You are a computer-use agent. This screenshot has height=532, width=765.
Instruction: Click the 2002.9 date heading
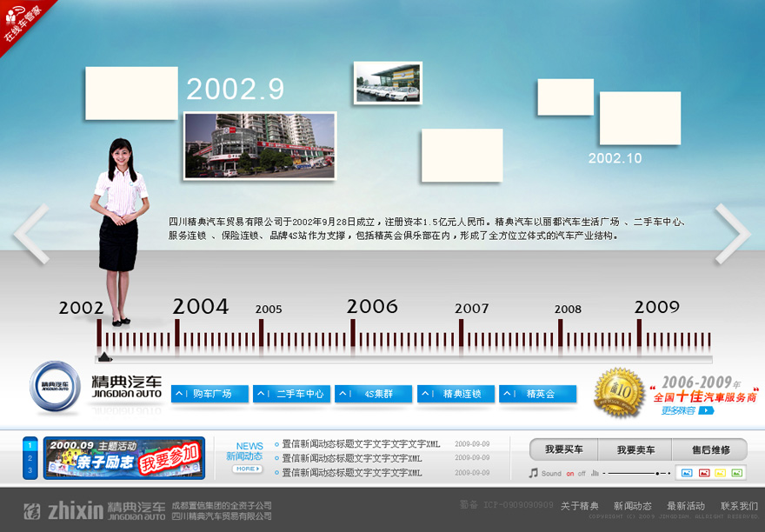point(236,89)
